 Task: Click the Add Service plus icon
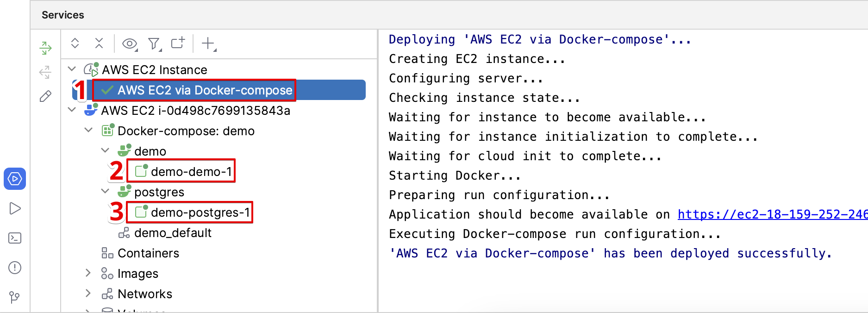[x=206, y=44]
